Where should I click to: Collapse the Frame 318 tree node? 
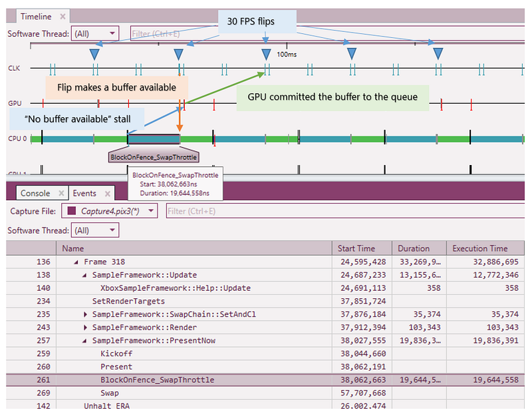pyautogui.click(x=76, y=262)
